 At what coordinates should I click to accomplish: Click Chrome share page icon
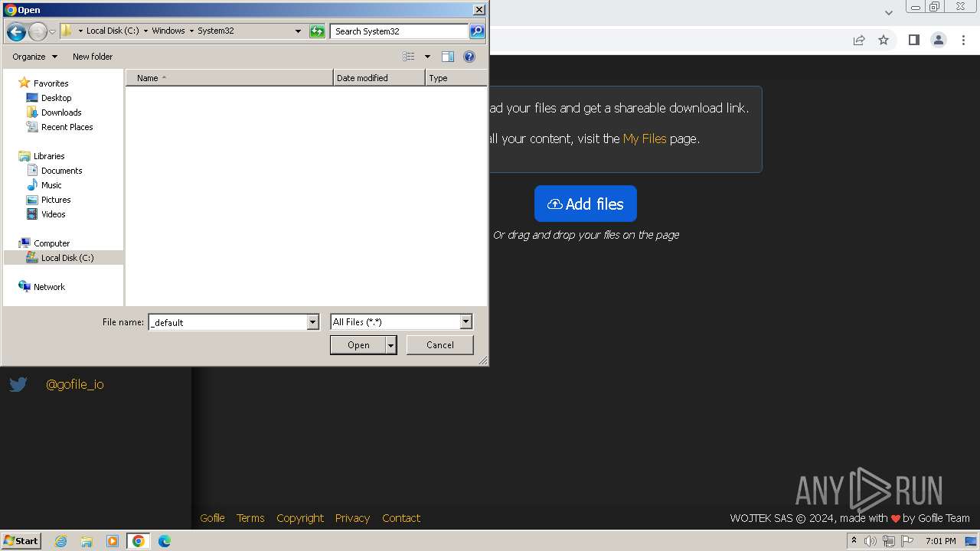(x=859, y=40)
